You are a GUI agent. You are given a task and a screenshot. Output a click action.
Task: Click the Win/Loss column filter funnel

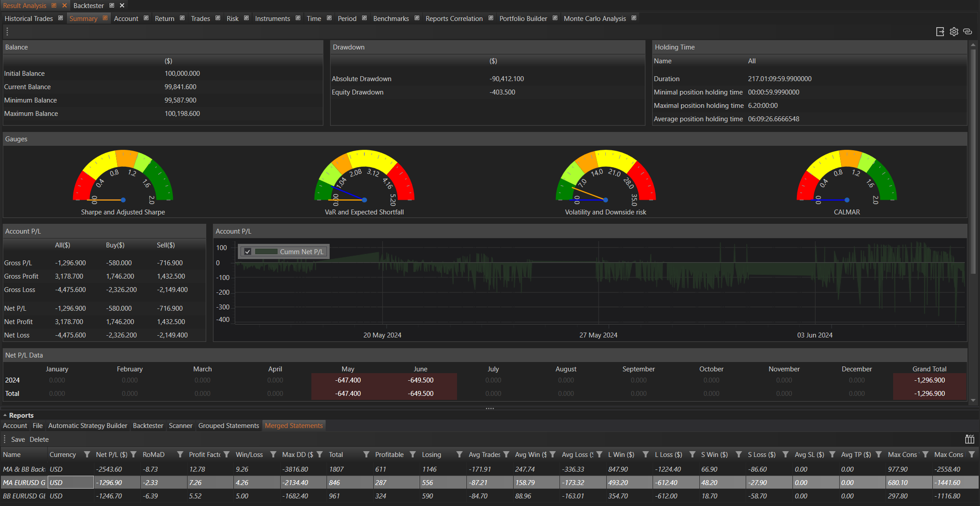273,454
